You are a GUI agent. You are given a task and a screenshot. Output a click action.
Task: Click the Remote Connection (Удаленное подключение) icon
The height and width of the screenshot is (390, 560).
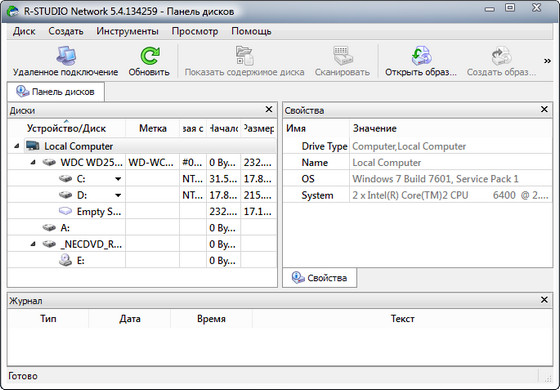(66, 56)
